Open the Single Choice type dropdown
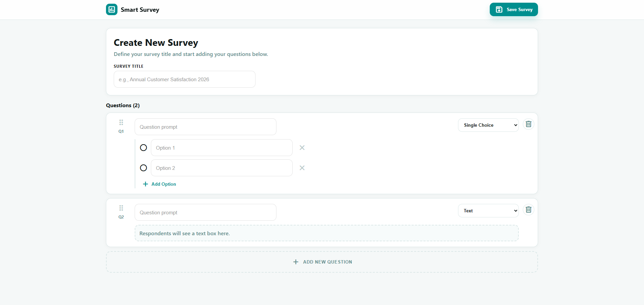Image resolution: width=644 pixels, height=305 pixels. (488, 125)
